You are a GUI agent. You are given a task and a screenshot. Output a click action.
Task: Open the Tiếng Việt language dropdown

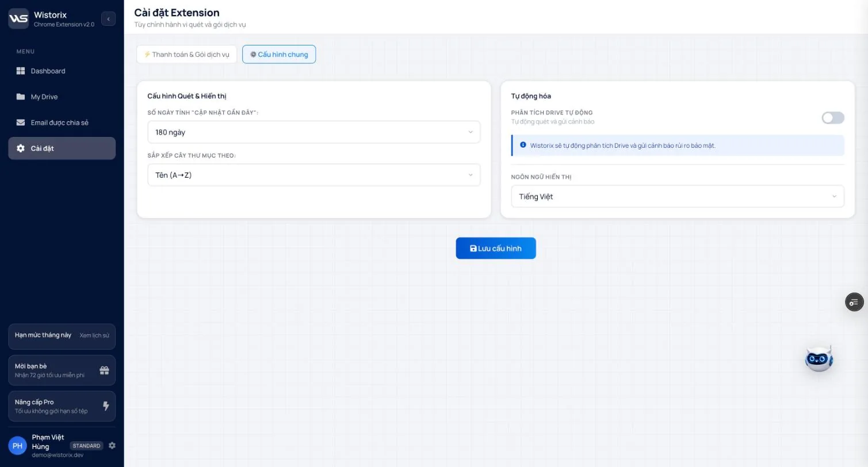point(678,197)
